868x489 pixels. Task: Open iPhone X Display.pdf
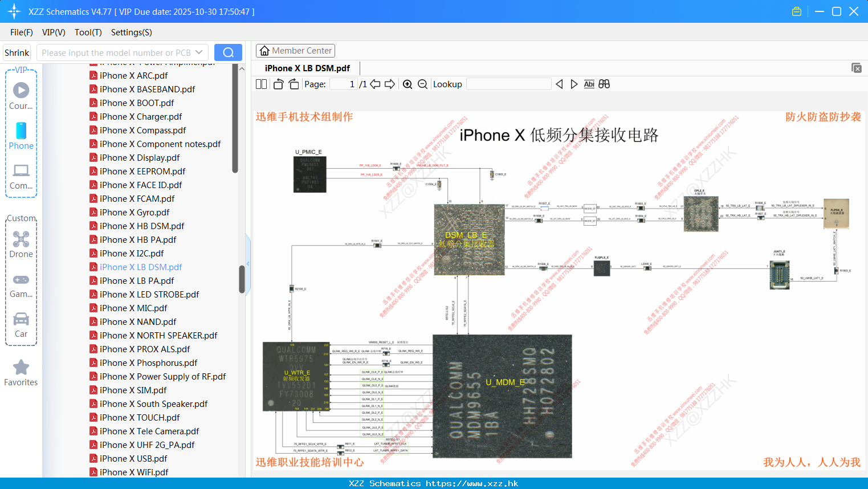click(x=140, y=158)
